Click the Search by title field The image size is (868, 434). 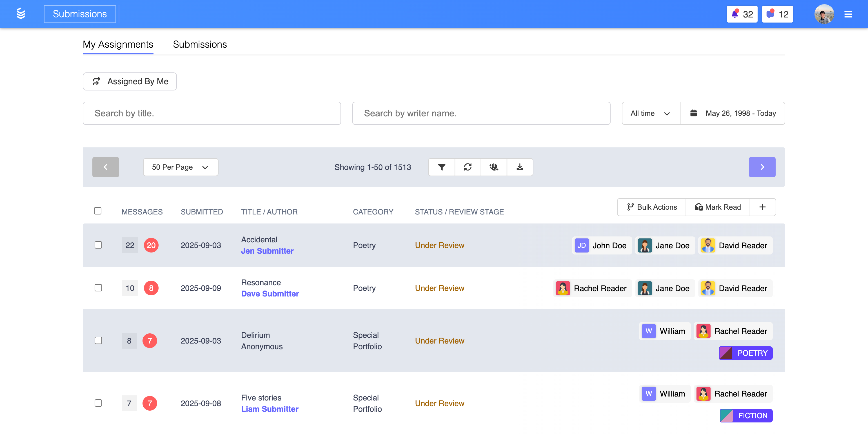212,113
